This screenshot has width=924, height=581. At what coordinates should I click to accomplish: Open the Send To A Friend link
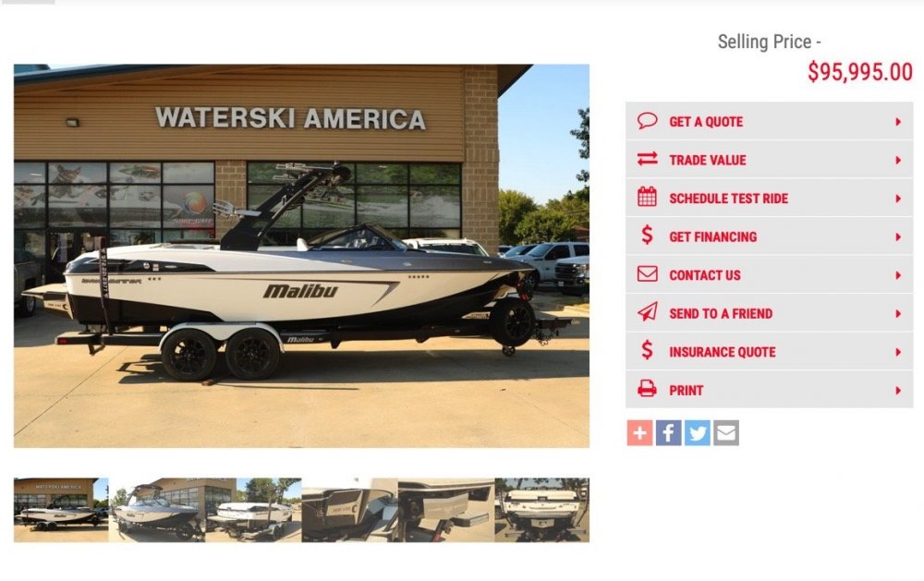click(x=721, y=313)
